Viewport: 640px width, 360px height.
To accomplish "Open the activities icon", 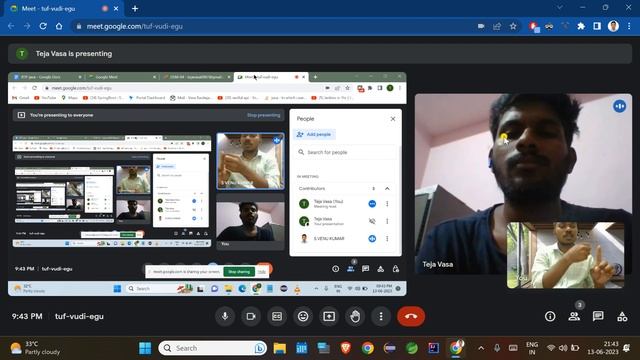I will (x=622, y=316).
